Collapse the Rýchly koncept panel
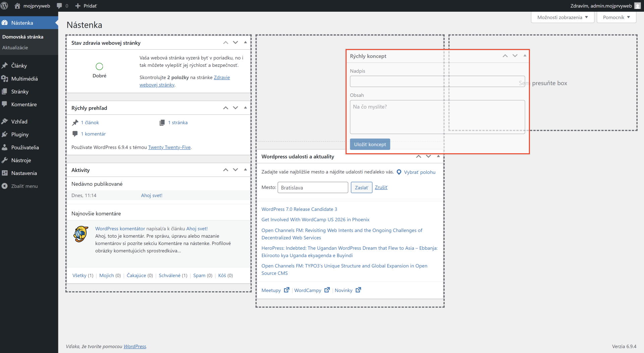Image resolution: width=644 pixels, height=353 pixels. pyautogui.click(x=525, y=56)
